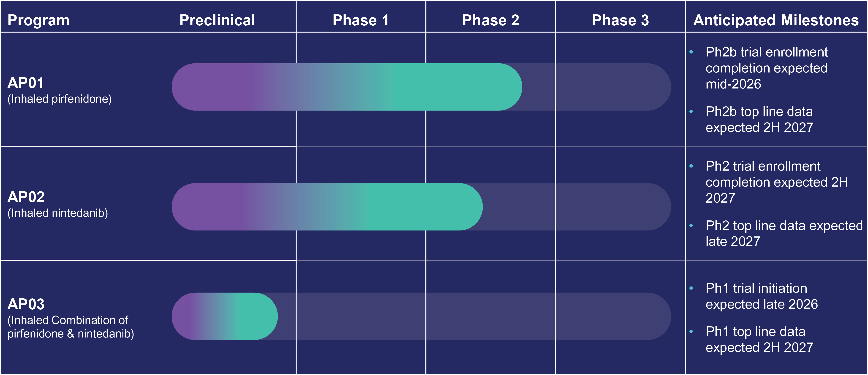Click AP03 combination description text
Viewport: 868px width, 375px height.
pyautogui.click(x=71, y=327)
